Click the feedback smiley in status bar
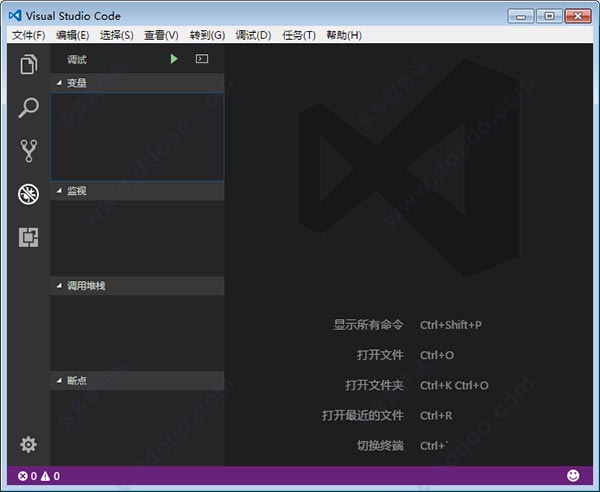The image size is (600, 492). (573, 476)
